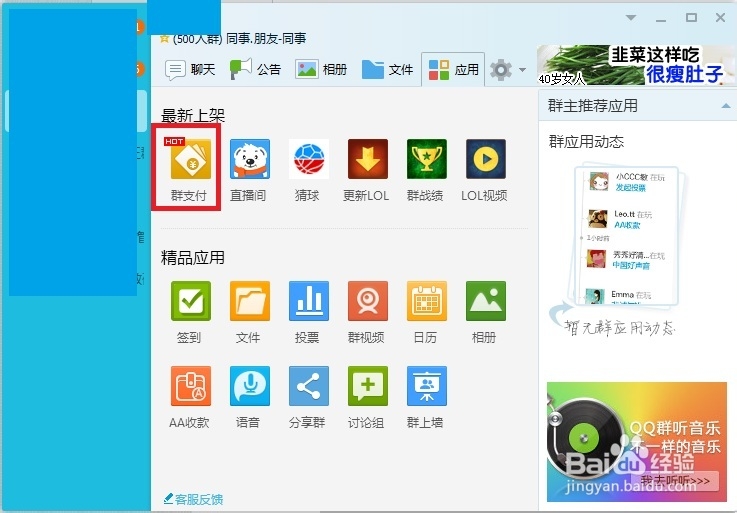The height and width of the screenshot is (513, 737).
Task: Collapse the 群主推荐应用 panel
Action: (726, 106)
